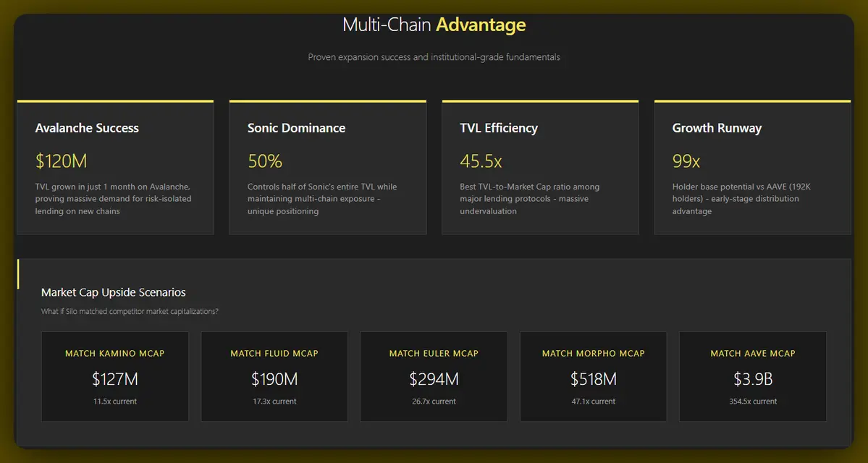Click the 45.5x value

click(x=481, y=161)
